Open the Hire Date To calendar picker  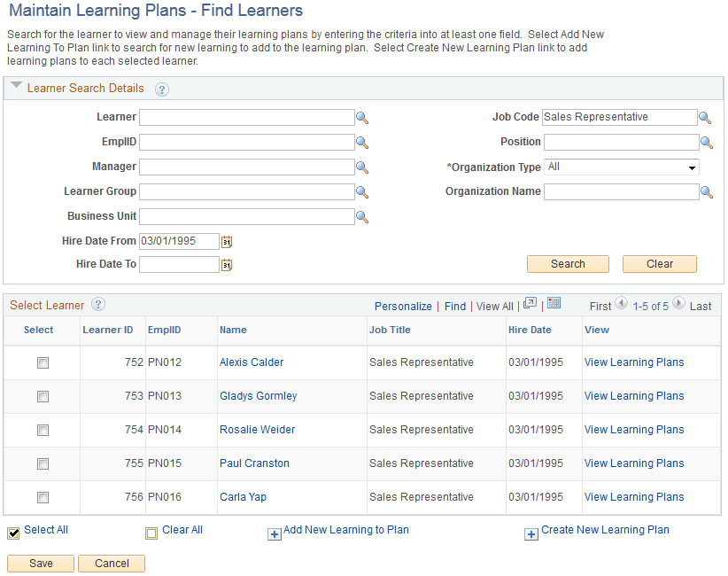(x=227, y=264)
